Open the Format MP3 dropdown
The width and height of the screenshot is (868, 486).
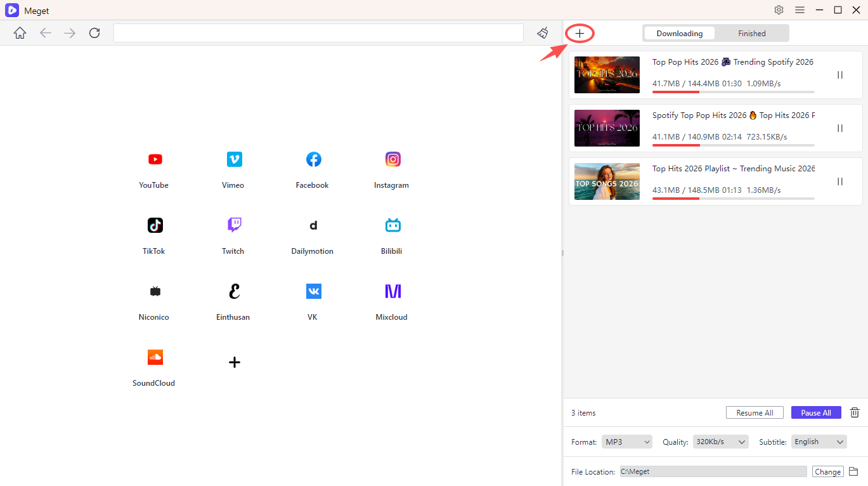click(x=626, y=442)
